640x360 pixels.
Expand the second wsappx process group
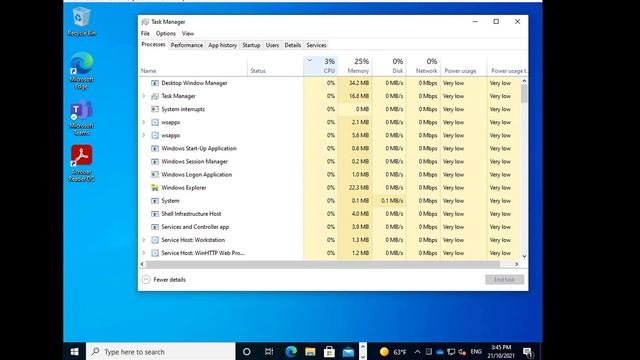pos(144,135)
